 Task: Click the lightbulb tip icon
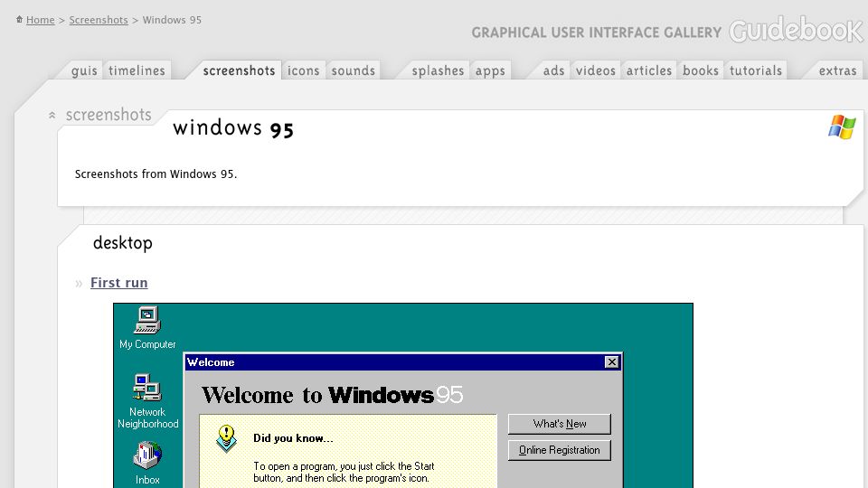(226, 438)
